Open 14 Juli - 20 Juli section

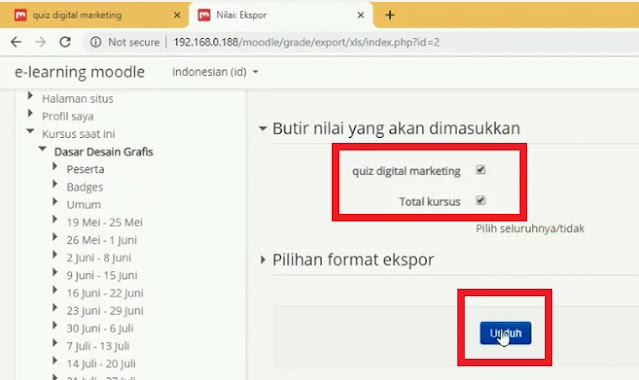click(101, 364)
